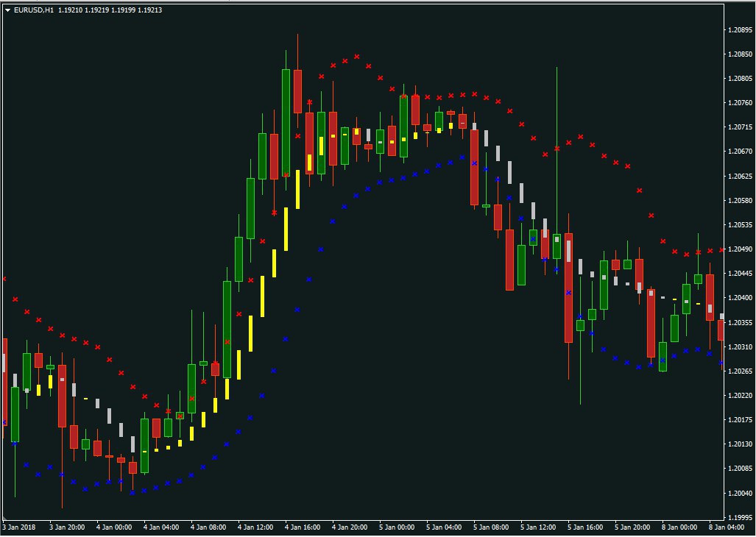Click the time label 4 Jan 00:00
The width and height of the screenshot is (756, 537).
click(114, 527)
